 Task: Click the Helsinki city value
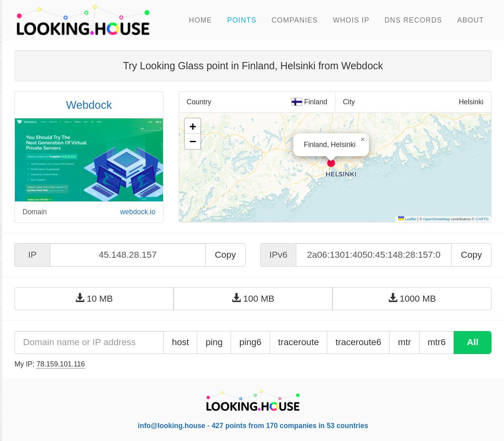[x=471, y=102]
